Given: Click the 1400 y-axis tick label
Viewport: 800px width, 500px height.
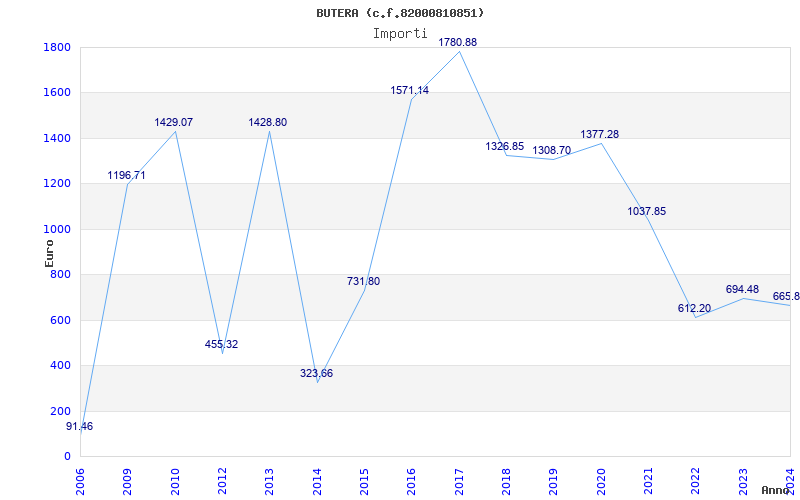Looking at the screenshot, I should click(58, 138).
